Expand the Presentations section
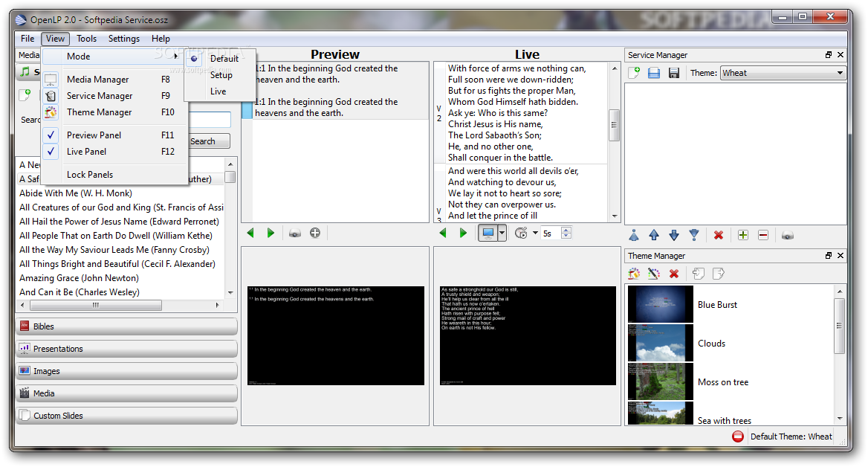Viewport: 868px width, 467px height. click(127, 349)
